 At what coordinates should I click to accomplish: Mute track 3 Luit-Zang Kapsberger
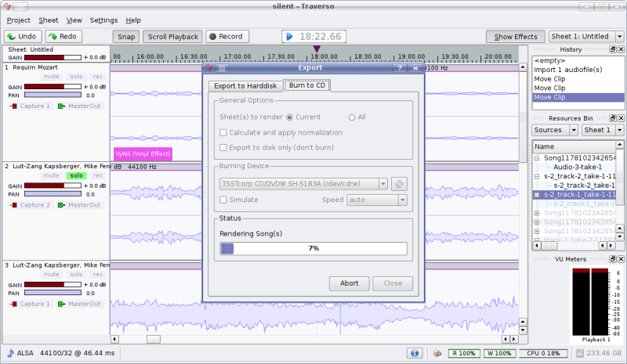click(x=51, y=275)
